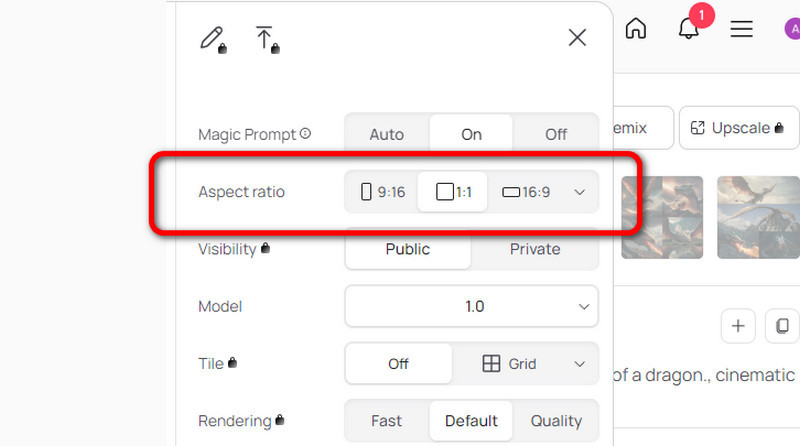Go to the home page icon
800x446 pixels.
pos(635,29)
